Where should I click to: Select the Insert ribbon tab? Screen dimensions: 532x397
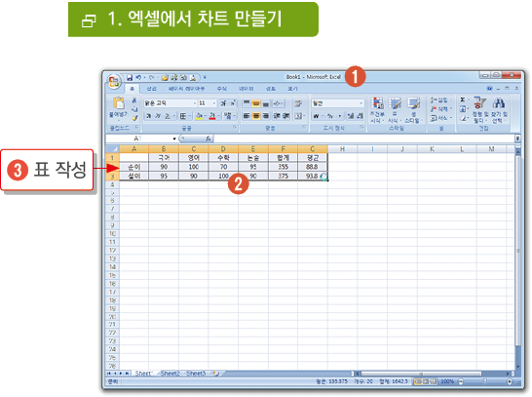152,89
